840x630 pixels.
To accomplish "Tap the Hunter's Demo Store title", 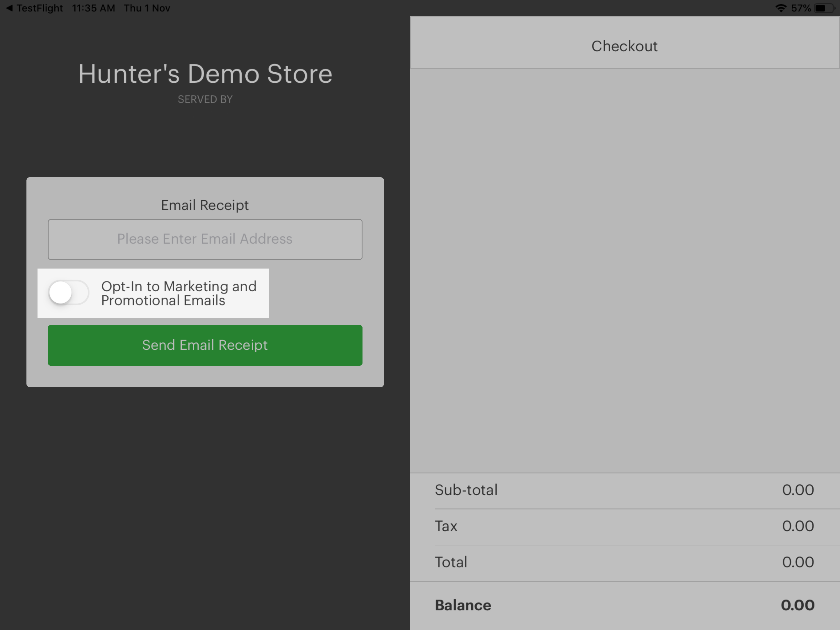I will (205, 74).
